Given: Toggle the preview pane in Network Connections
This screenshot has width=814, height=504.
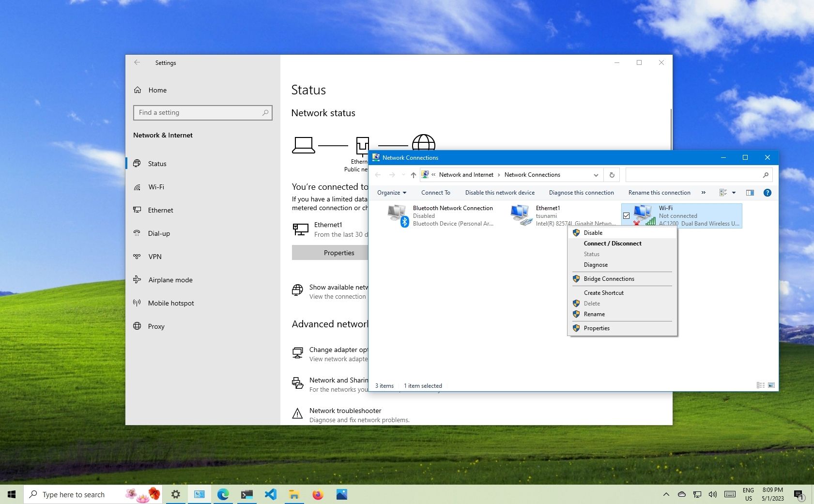Looking at the screenshot, I should [x=750, y=192].
